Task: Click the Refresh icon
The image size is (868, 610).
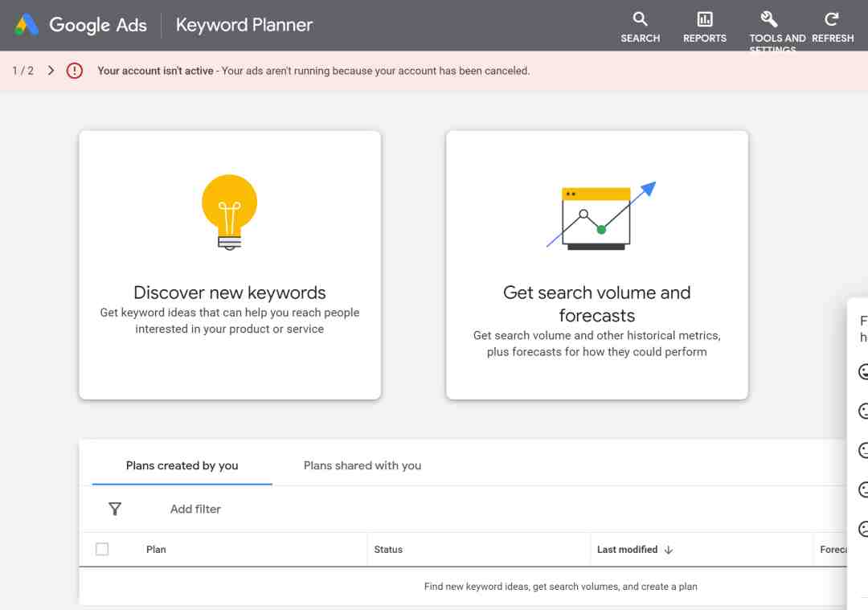Action: coord(832,19)
